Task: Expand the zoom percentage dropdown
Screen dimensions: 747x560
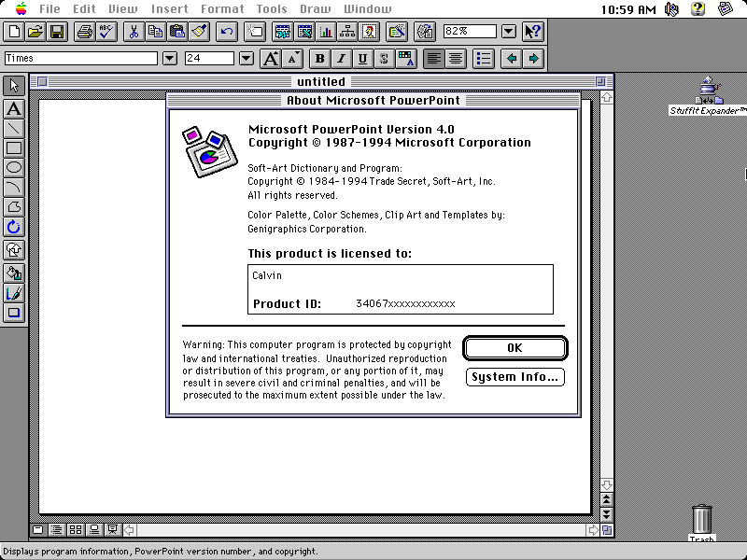Action: (509, 32)
